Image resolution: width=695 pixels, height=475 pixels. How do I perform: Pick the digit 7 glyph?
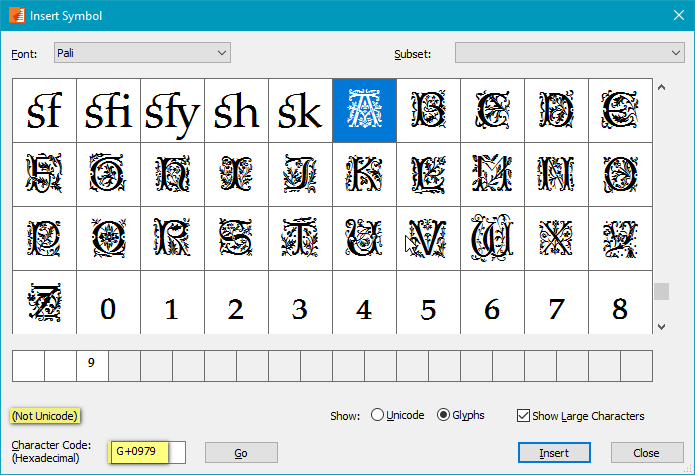(556, 302)
